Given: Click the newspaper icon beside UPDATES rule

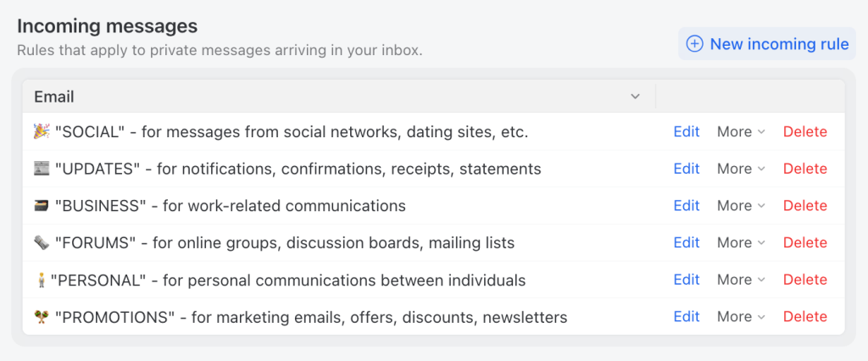Looking at the screenshot, I should click(x=42, y=169).
